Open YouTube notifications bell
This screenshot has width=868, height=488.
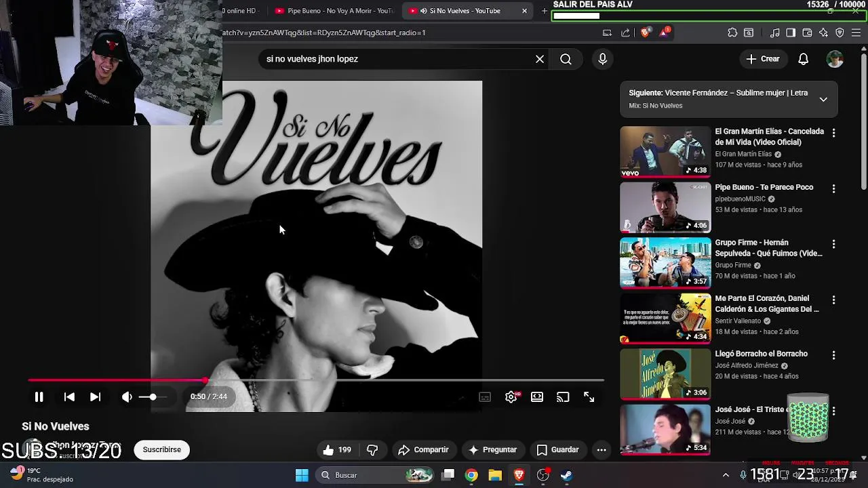pos(803,59)
